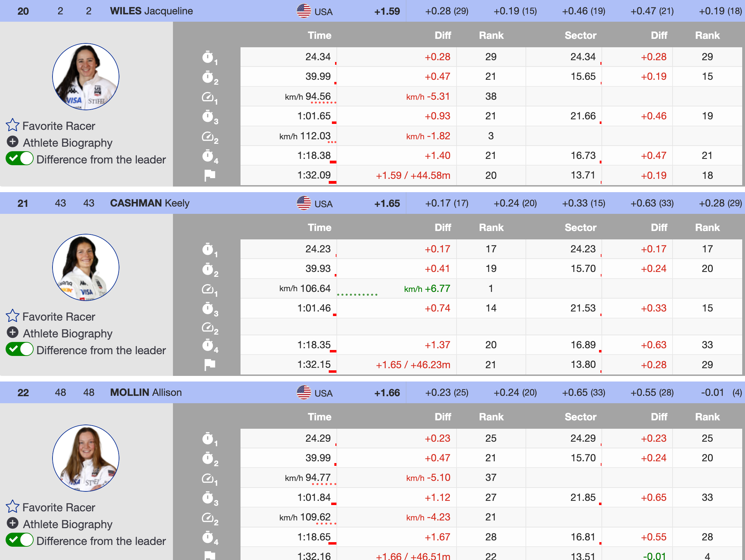Click Wiles Jacqueline's profile photo
This screenshot has width=745, height=560.
click(86, 77)
